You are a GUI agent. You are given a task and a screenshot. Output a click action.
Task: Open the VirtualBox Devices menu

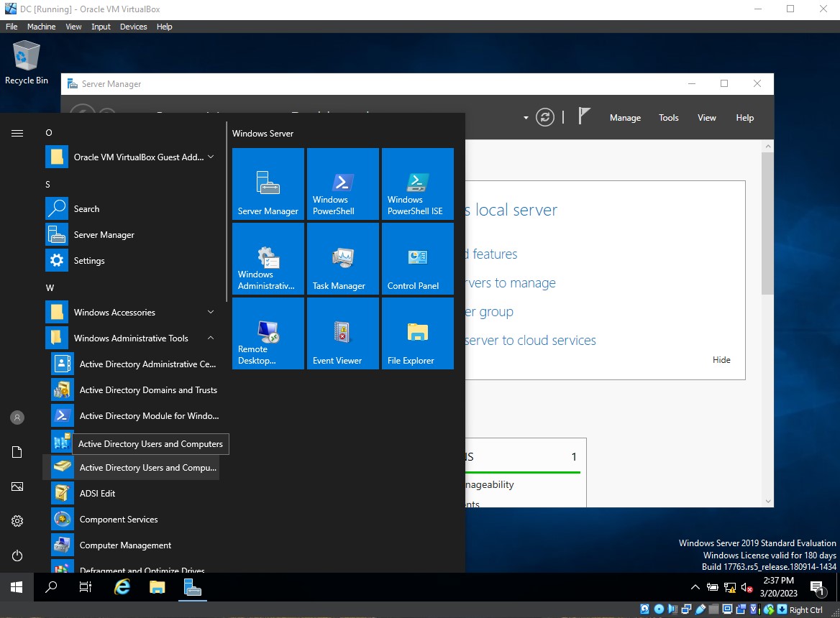click(x=133, y=27)
